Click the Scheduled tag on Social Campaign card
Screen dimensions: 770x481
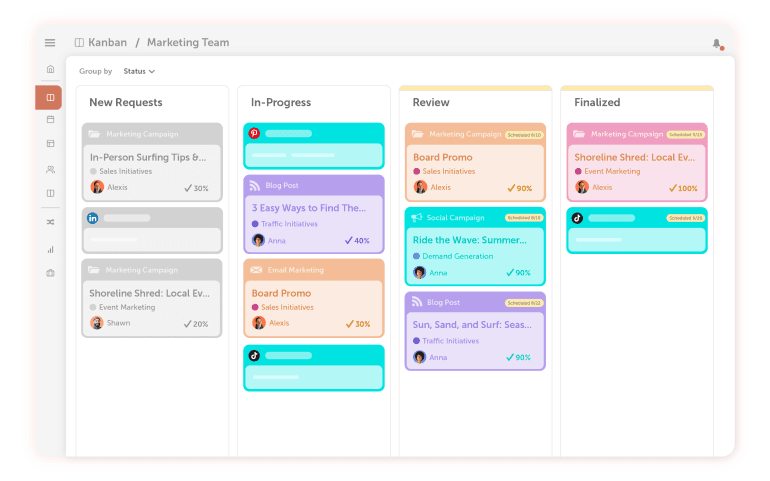[523, 218]
